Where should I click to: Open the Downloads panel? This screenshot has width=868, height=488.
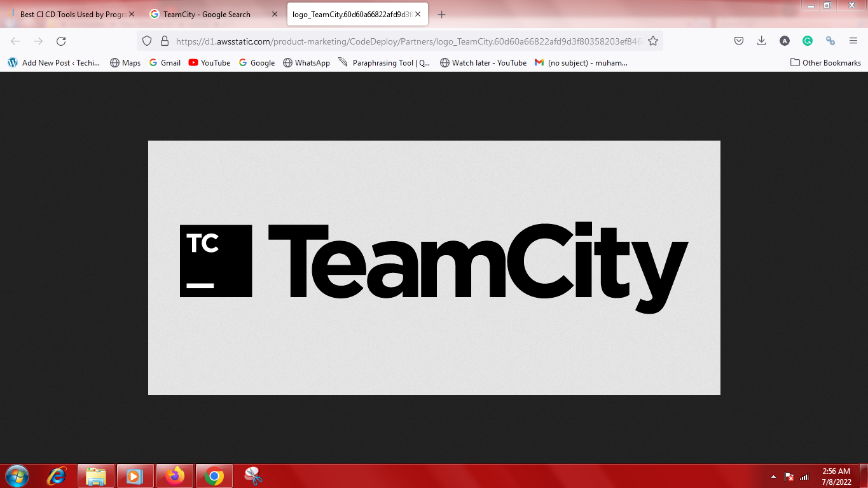point(761,41)
